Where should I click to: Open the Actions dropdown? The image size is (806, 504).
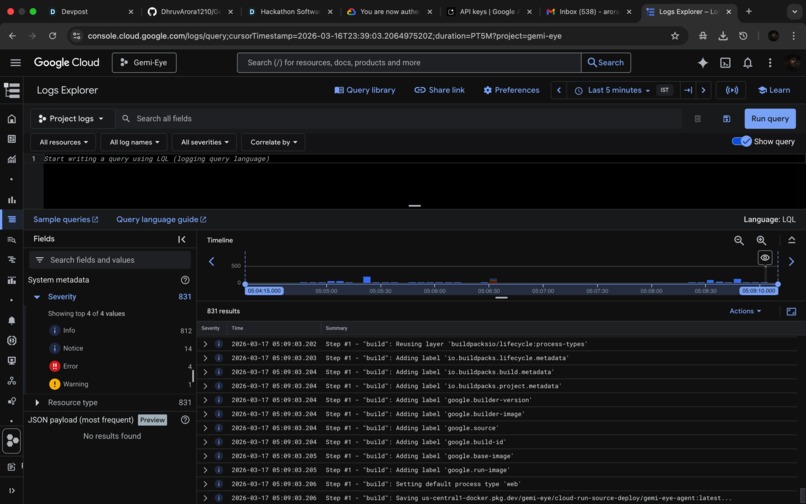pyautogui.click(x=745, y=311)
